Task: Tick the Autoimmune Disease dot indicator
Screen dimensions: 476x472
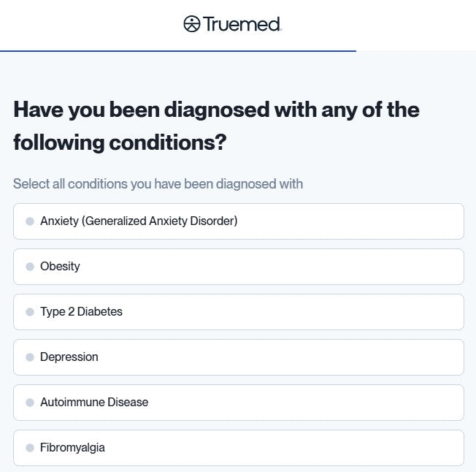Action: (x=30, y=403)
